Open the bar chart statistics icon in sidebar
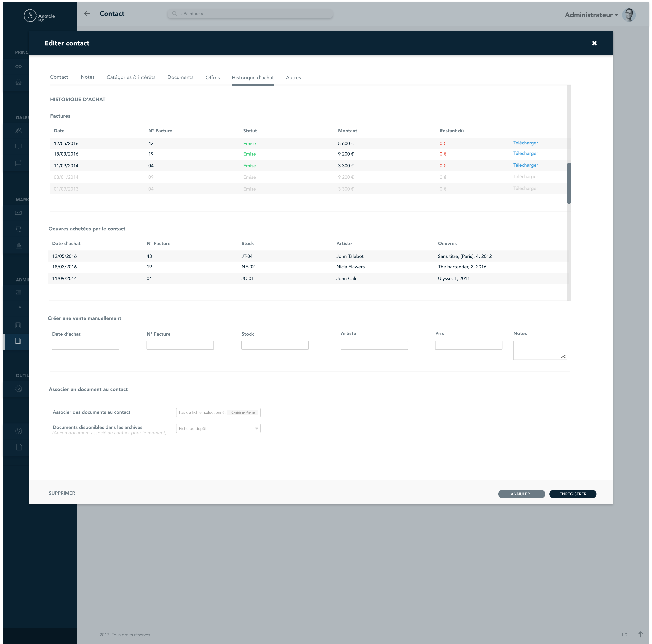Viewport: 652px width, 644px height. click(x=19, y=245)
